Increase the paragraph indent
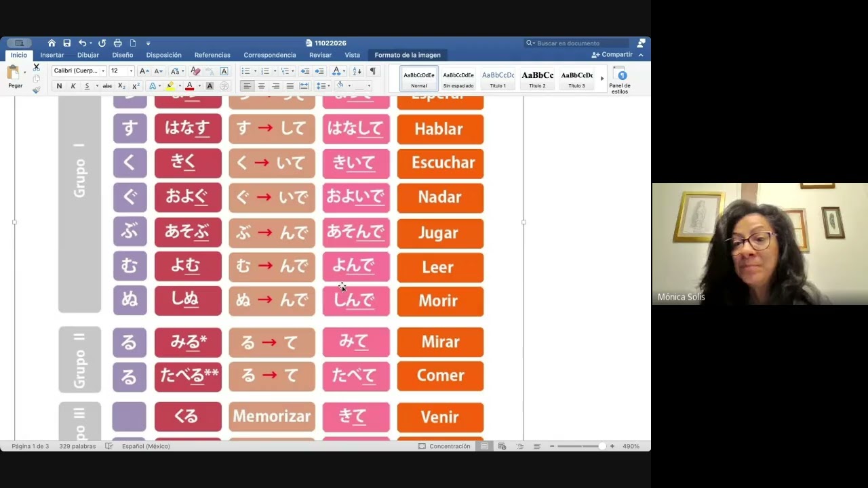868x488 pixels. pyautogui.click(x=319, y=70)
